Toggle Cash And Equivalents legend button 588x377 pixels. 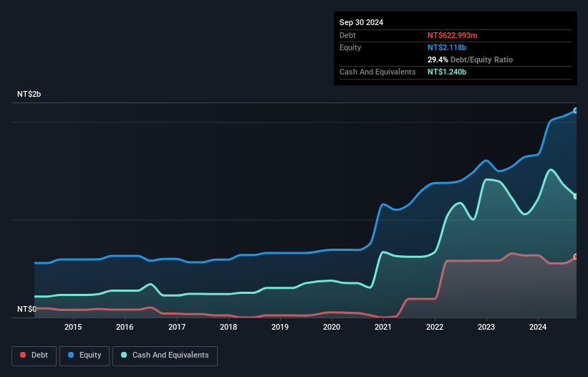pos(165,355)
